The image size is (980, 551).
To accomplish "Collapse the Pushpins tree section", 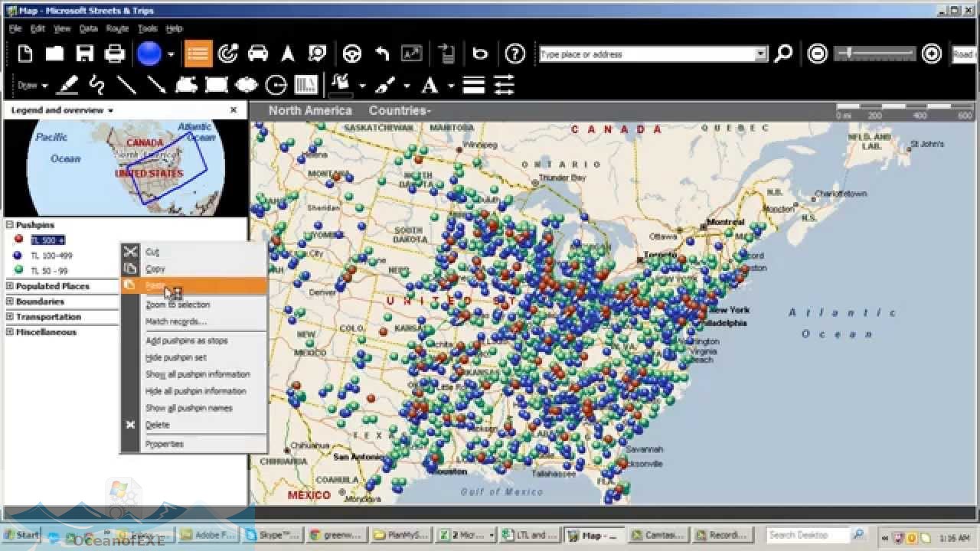I will click(x=10, y=225).
